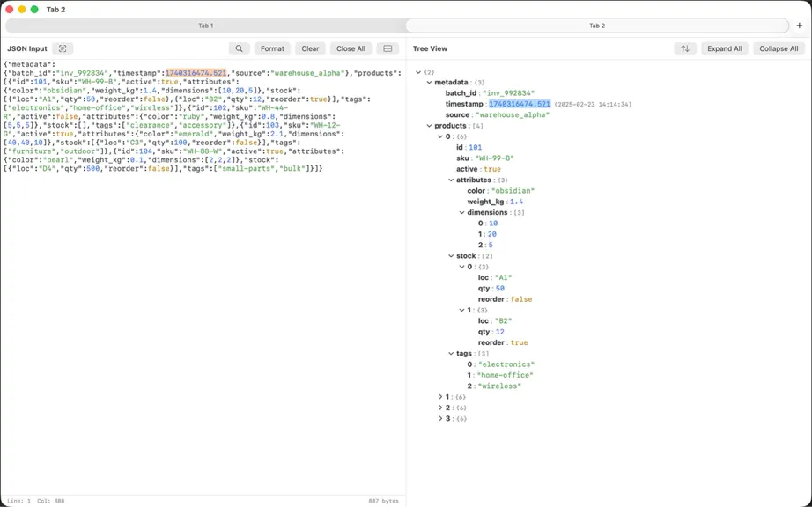Select the reorder : false row

505,299
